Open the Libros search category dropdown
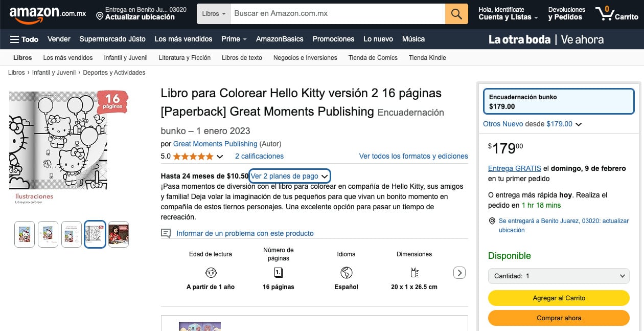Viewport: 644px width, 331px height. (x=214, y=14)
